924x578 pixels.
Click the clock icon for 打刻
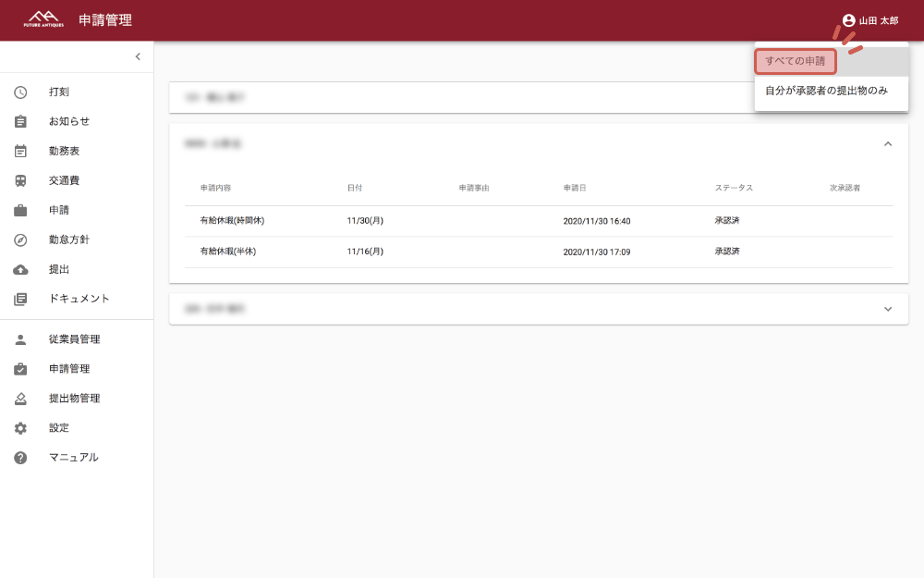click(x=20, y=92)
